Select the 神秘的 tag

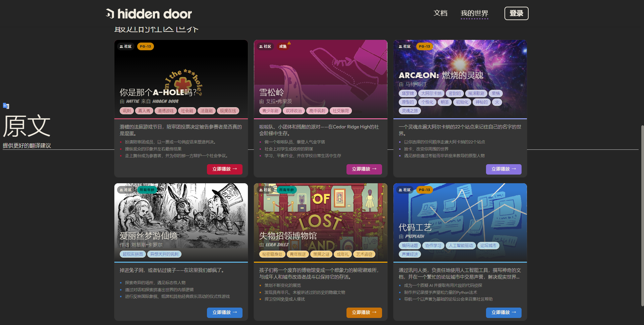click(482, 102)
